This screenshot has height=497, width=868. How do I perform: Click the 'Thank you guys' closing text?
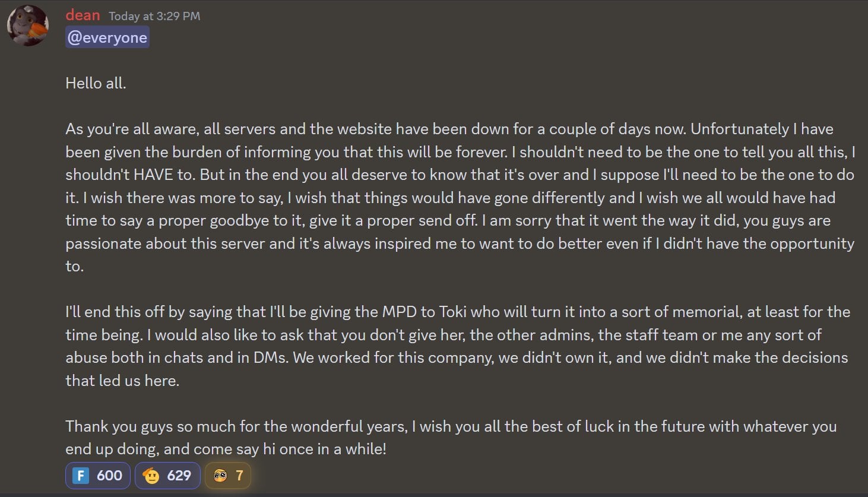coord(116,426)
